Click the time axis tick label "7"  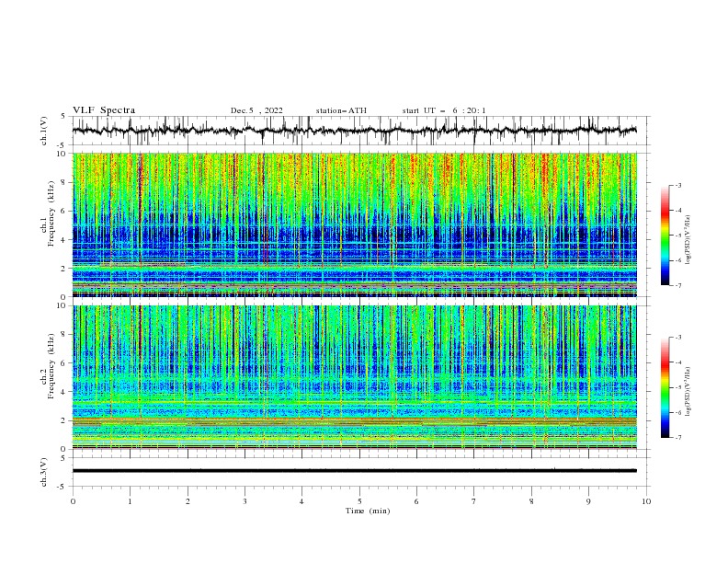(474, 501)
